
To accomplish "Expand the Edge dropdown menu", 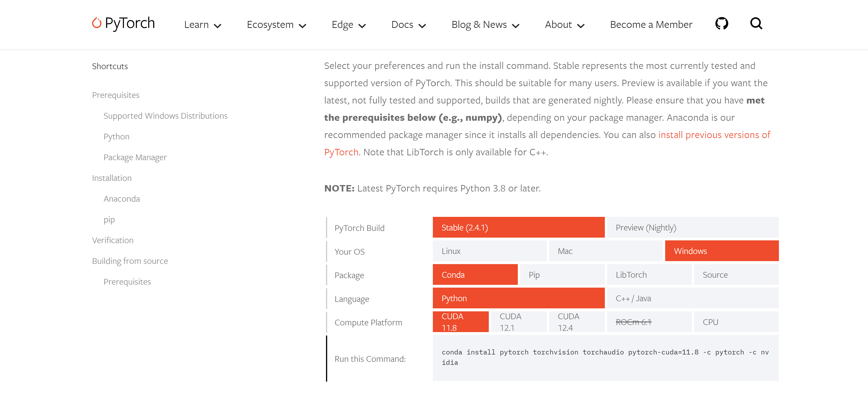I will pyautogui.click(x=348, y=25).
